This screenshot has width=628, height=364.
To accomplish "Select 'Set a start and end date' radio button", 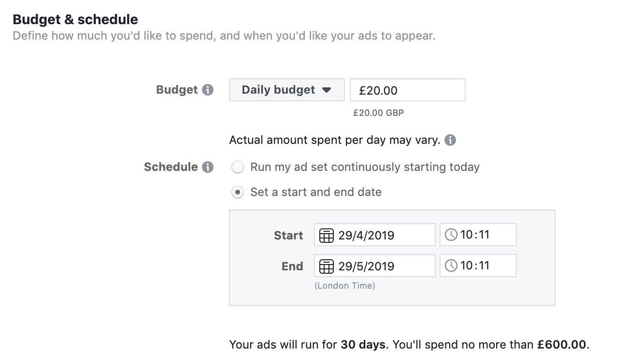I will 237,193.
